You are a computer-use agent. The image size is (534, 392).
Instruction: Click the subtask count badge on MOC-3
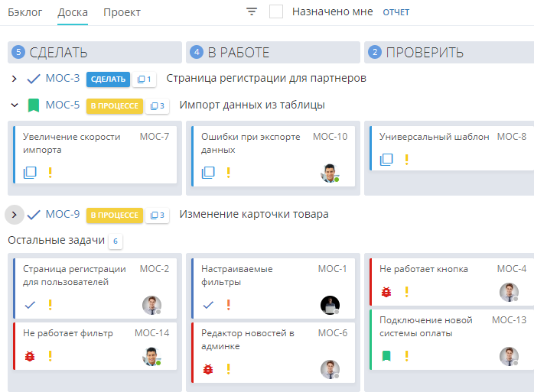144,79
